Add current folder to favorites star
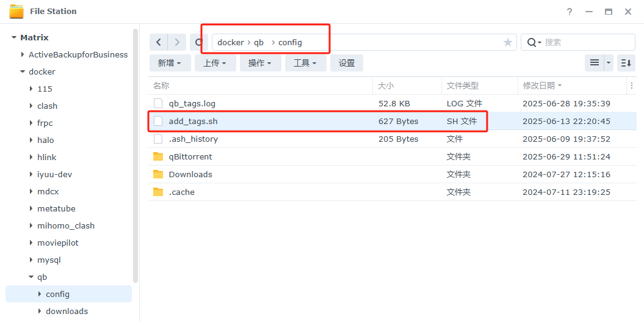Viewport: 644px width, 322px height. click(507, 42)
